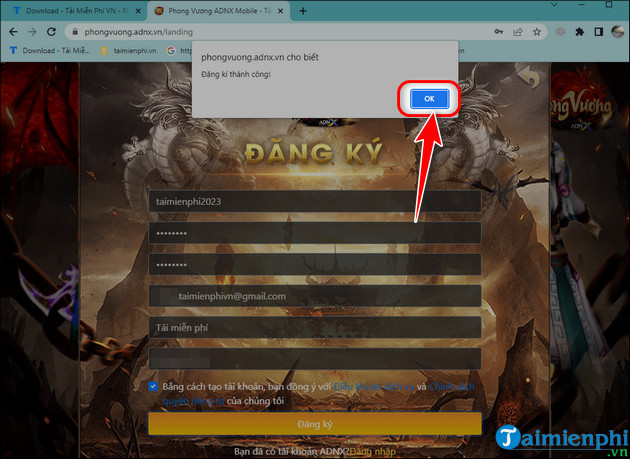Click the email field taimienphivn@gmail.com
This screenshot has width=630, height=459.
click(315, 296)
